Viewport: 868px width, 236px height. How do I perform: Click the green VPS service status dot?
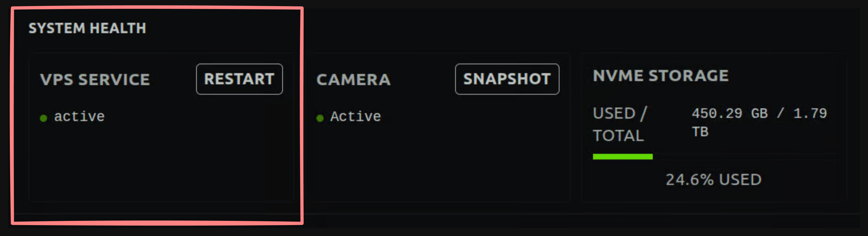44,118
